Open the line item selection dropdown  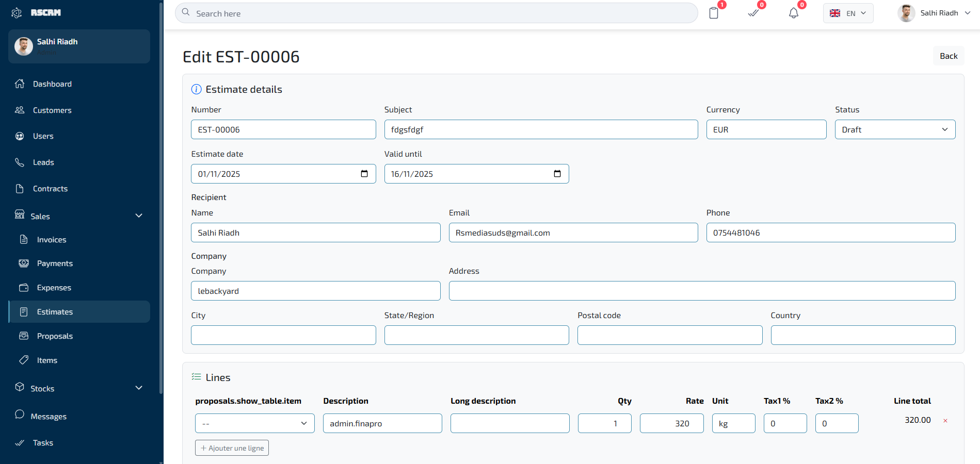click(254, 423)
